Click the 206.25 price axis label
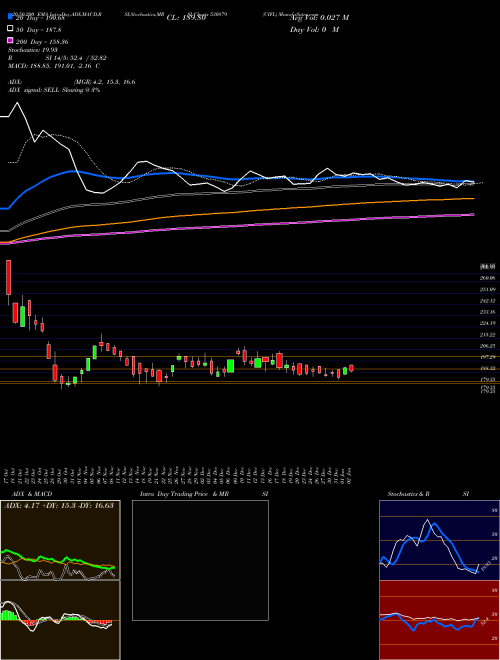 coord(487,346)
